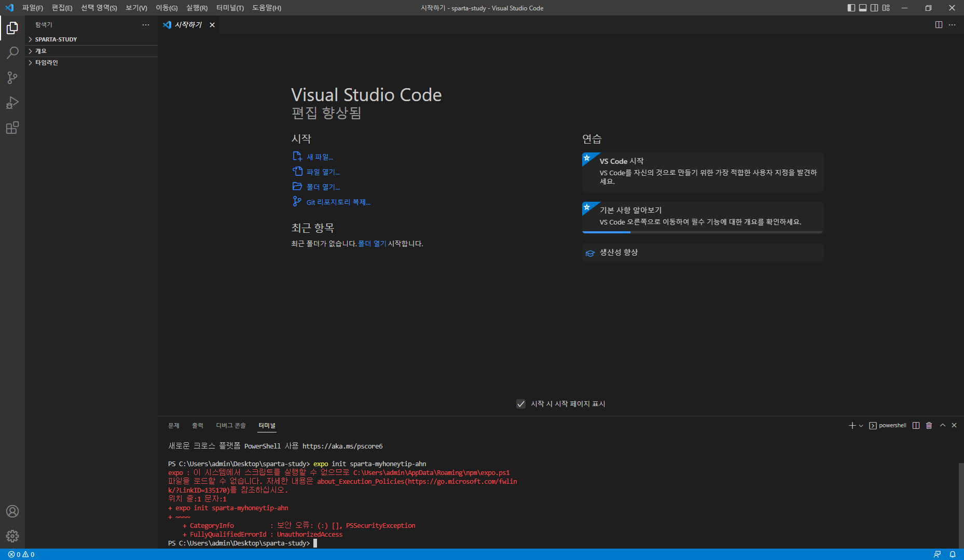Expand the SPARTA-STUDY folder section
This screenshot has width=964, height=560.
coord(91,39)
